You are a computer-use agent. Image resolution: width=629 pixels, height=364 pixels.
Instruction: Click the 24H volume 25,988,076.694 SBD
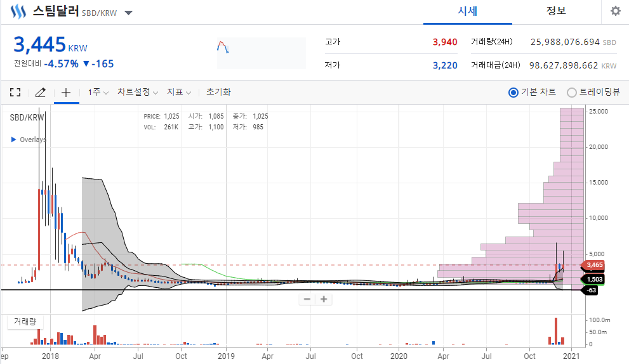(573, 42)
